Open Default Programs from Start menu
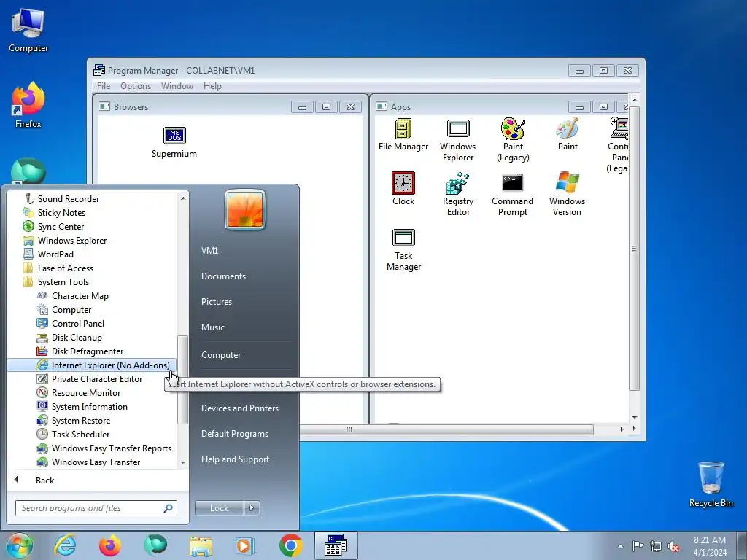 pos(234,434)
